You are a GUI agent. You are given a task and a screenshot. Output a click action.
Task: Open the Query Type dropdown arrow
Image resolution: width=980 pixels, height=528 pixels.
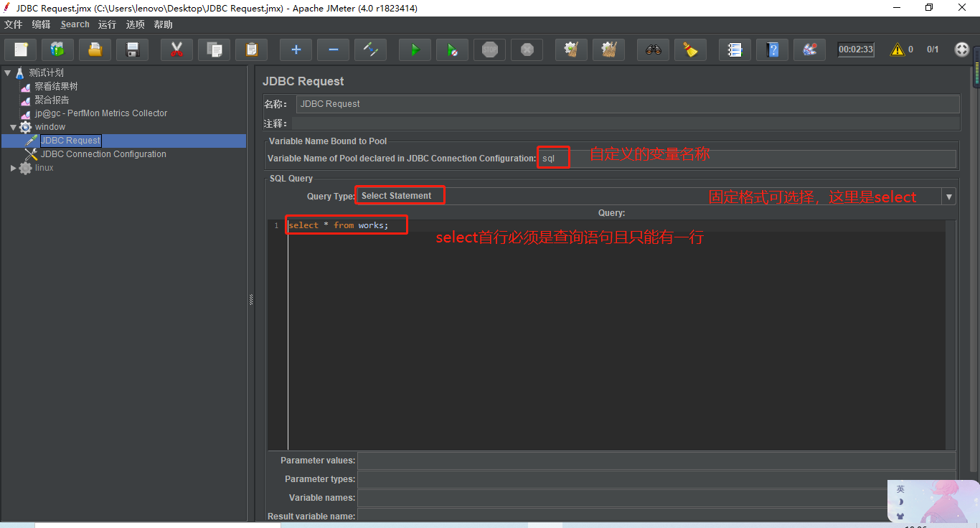[949, 197]
